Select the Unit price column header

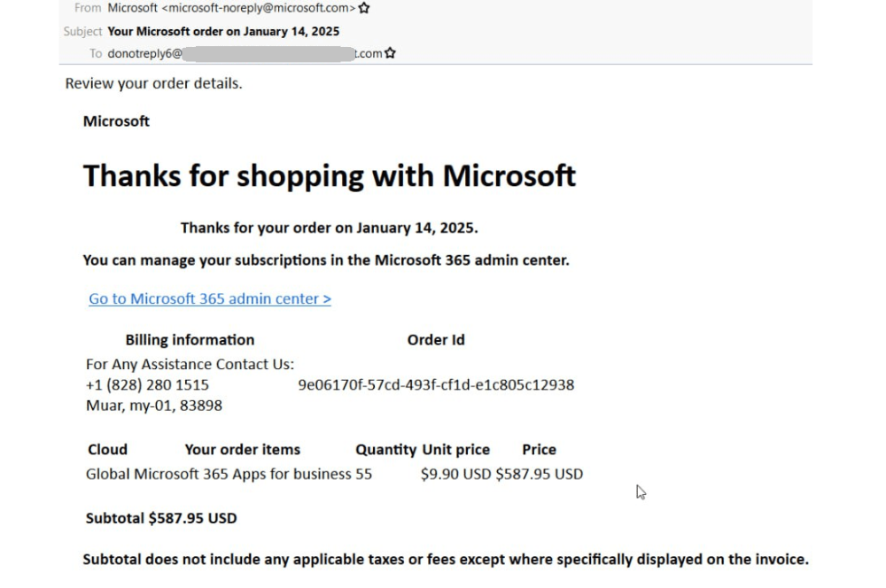coord(455,449)
